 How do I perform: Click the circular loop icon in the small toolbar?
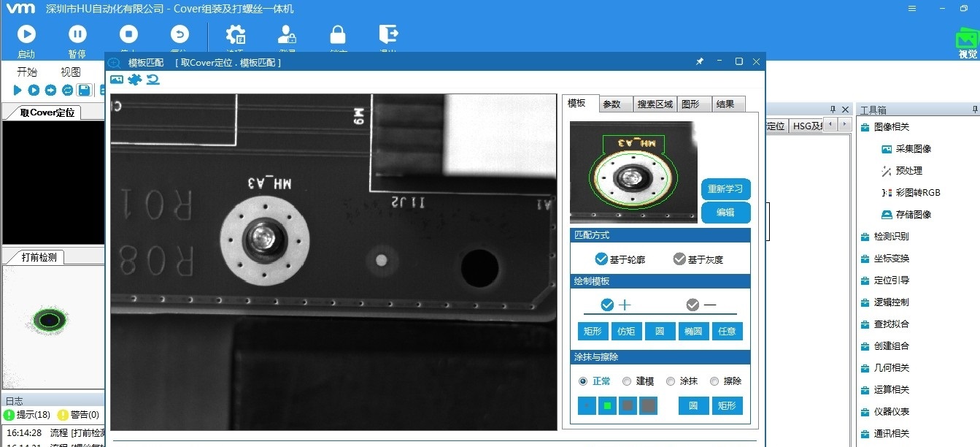(67, 90)
